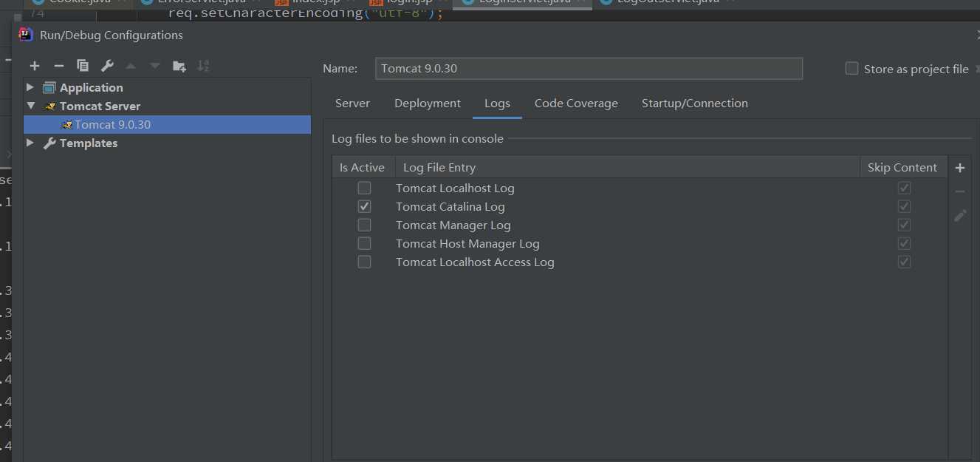Click the Name input field

[589, 69]
